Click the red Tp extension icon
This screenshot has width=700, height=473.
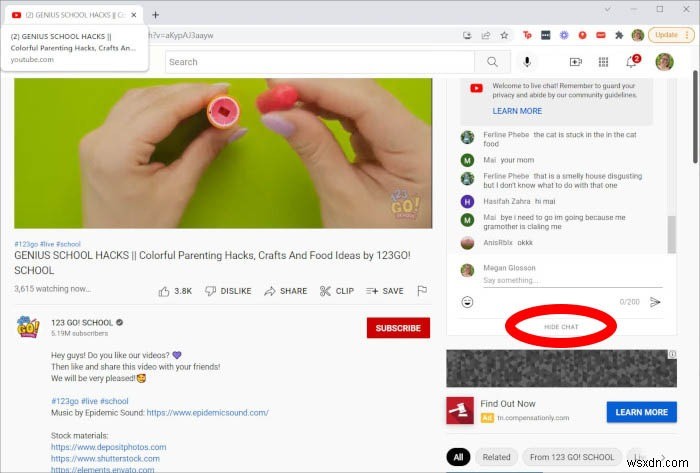point(527,35)
